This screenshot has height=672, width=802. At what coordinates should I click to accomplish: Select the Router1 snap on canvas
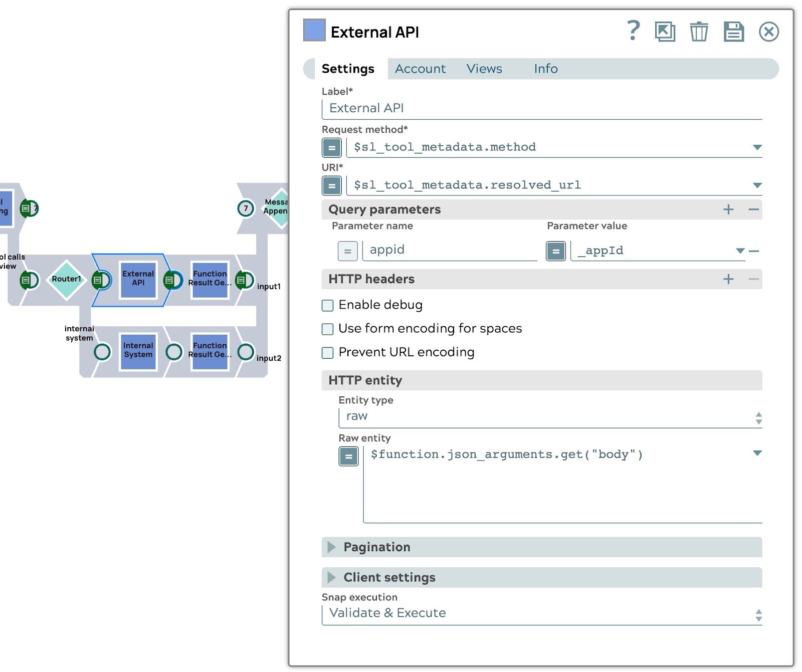66,279
